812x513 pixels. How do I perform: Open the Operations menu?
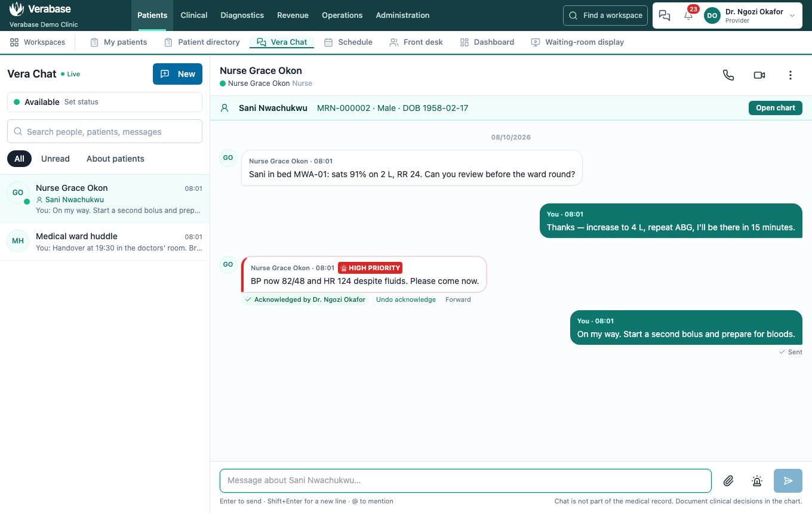click(x=342, y=16)
